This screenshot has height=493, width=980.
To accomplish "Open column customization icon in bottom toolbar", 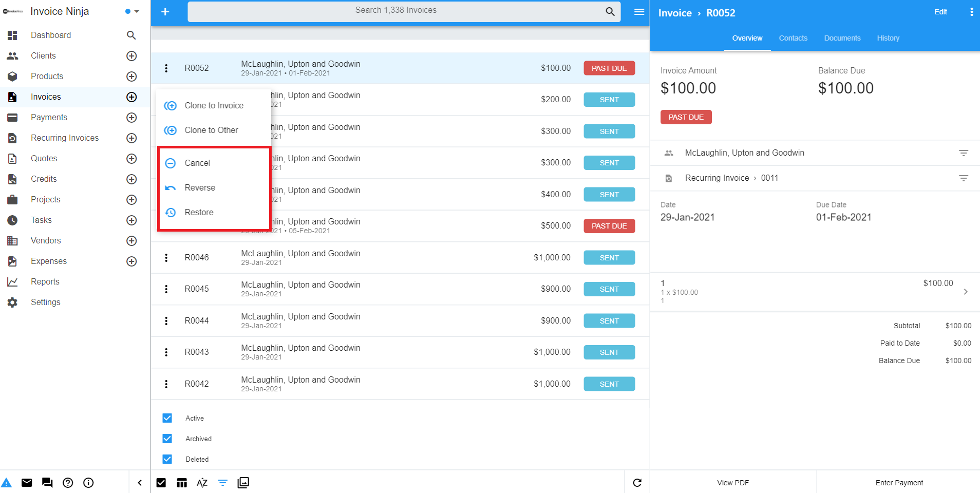I will point(181,482).
